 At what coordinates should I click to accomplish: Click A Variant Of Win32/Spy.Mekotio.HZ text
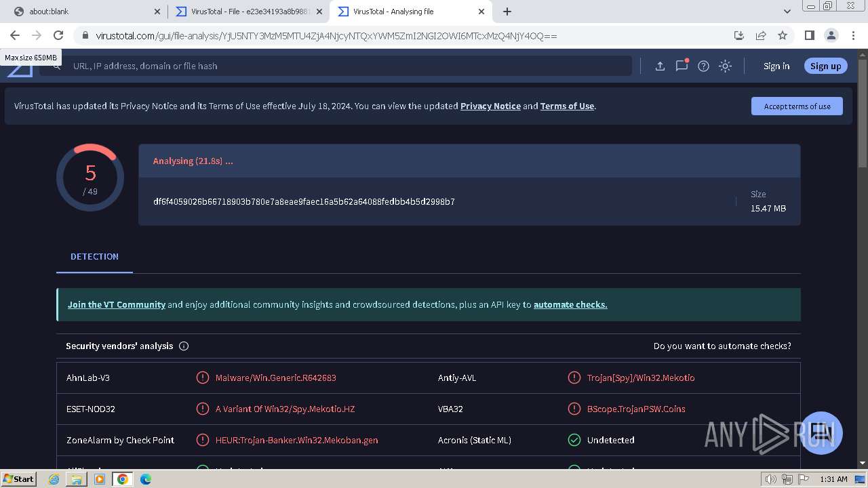coord(285,409)
